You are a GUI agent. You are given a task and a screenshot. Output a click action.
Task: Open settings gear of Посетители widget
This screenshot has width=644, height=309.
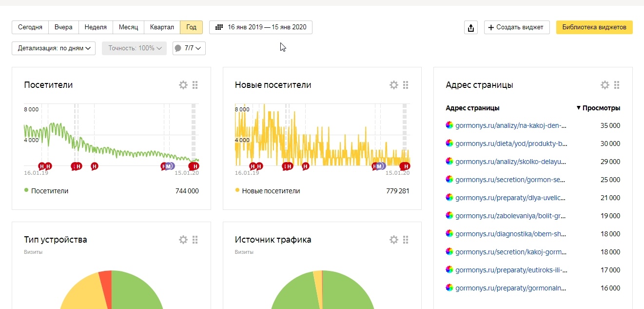[183, 85]
